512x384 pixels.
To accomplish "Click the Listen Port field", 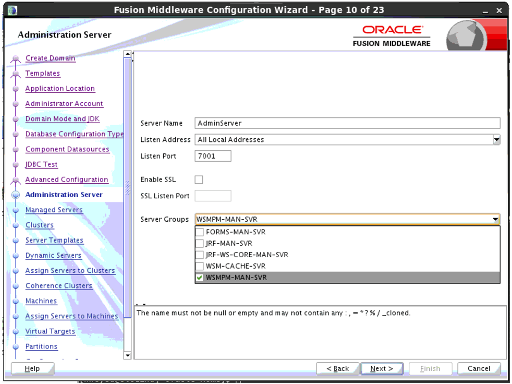I will [213, 156].
